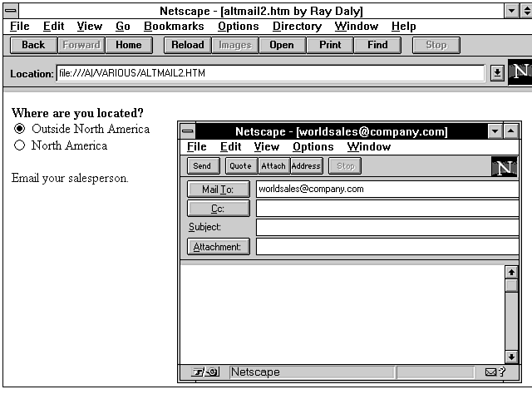Select the Outside North America radio option
This screenshot has height=399, width=532.
pyautogui.click(x=20, y=129)
